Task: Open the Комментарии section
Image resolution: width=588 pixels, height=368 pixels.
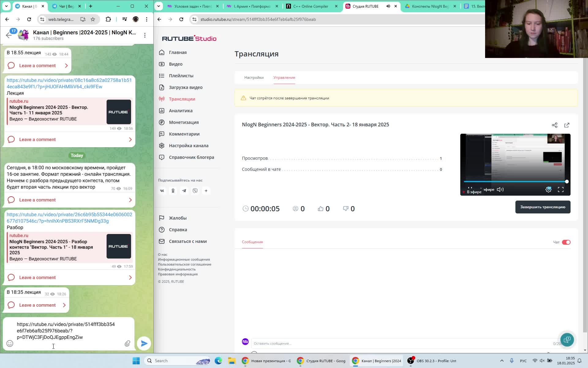Action: pyautogui.click(x=184, y=134)
